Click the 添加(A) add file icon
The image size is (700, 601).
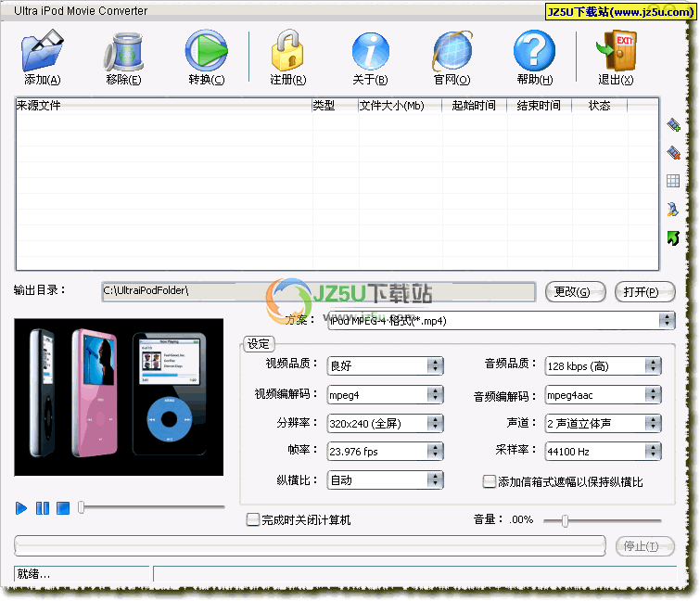43,50
